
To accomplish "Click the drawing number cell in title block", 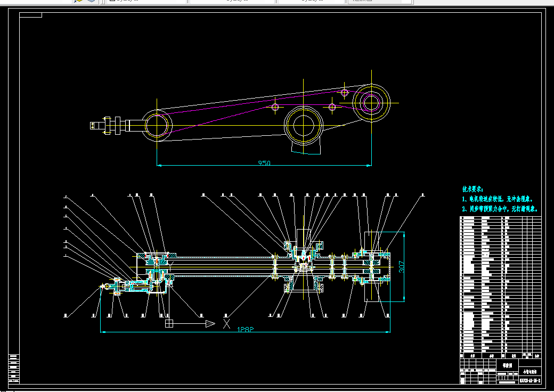I will (x=530, y=380).
